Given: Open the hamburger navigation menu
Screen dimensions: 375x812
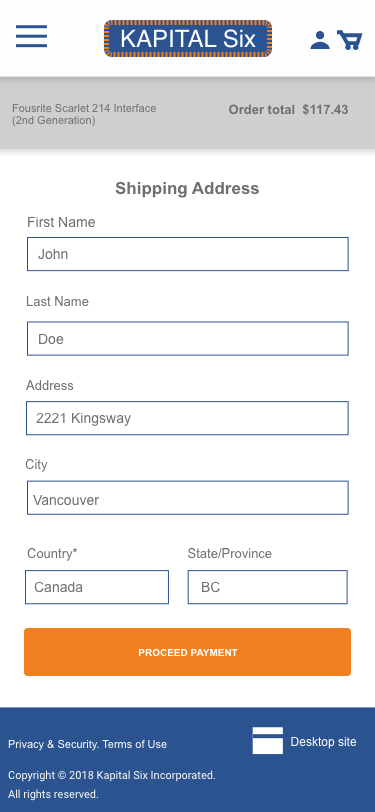Looking at the screenshot, I should point(32,36).
